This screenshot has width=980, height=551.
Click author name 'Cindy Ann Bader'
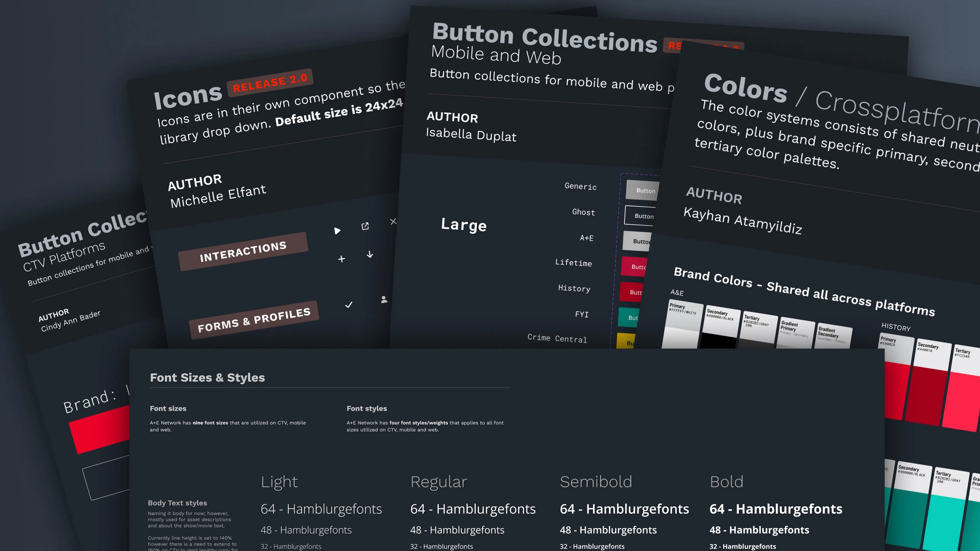(71, 321)
